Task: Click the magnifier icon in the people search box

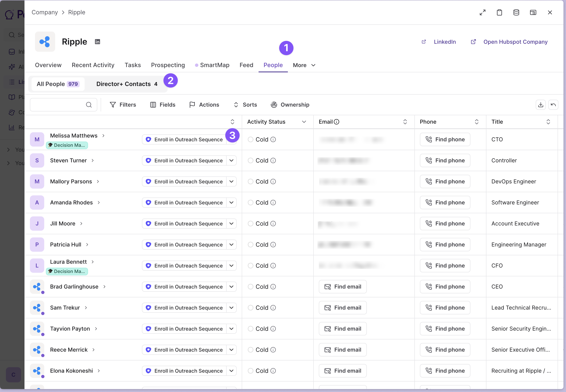Action: (x=89, y=105)
